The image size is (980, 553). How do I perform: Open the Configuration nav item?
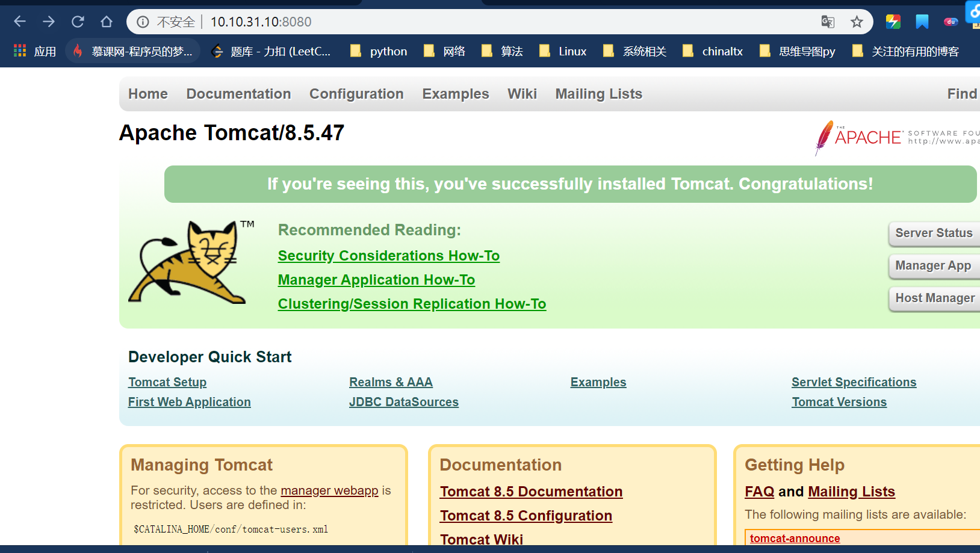tap(356, 94)
